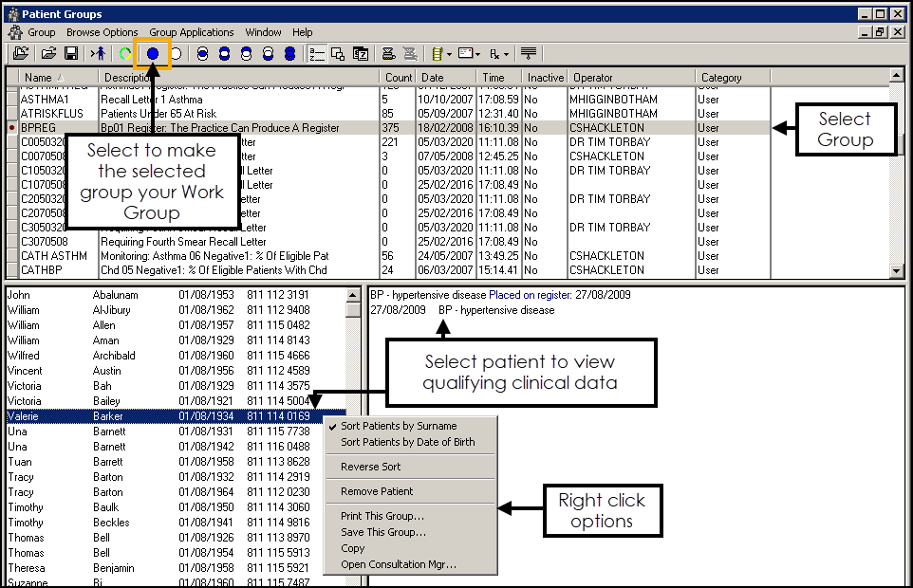Click the blue patient figure icon
This screenshot has width=913, height=588.
99,54
